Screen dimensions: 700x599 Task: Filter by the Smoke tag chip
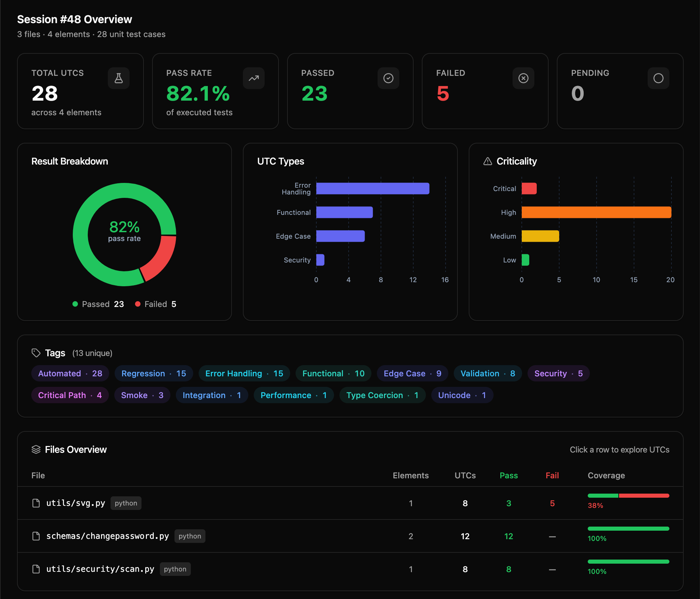142,395
